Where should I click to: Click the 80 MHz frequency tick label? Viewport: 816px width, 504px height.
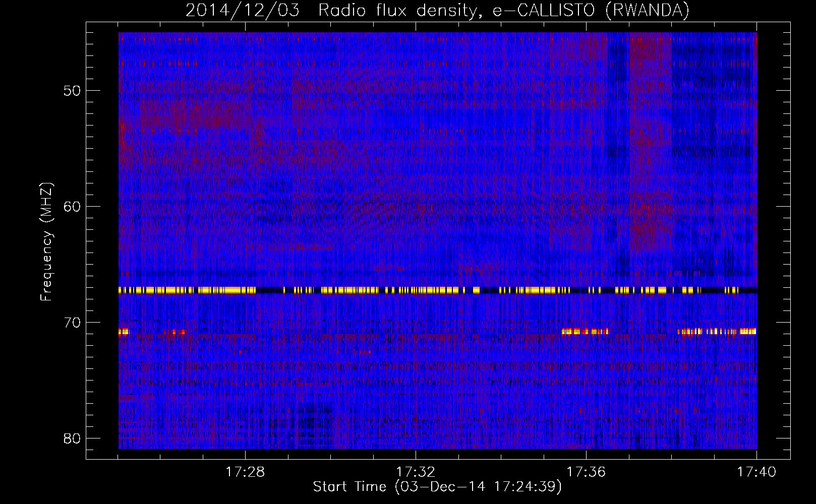pyautogui.click(x=72, y=438)
